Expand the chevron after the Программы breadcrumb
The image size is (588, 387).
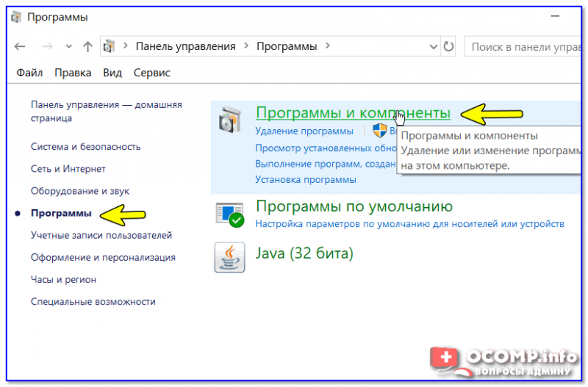(328, 46)
